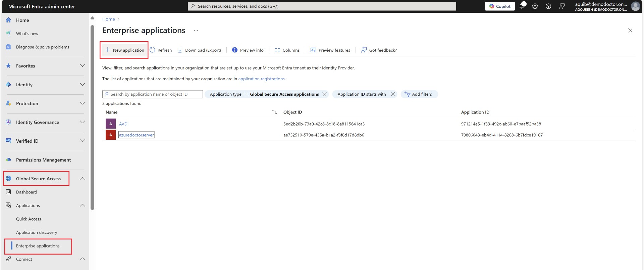Click the Dashboard icon in sidebar
This screenshot has height=270, width=644.
(8, 192)
